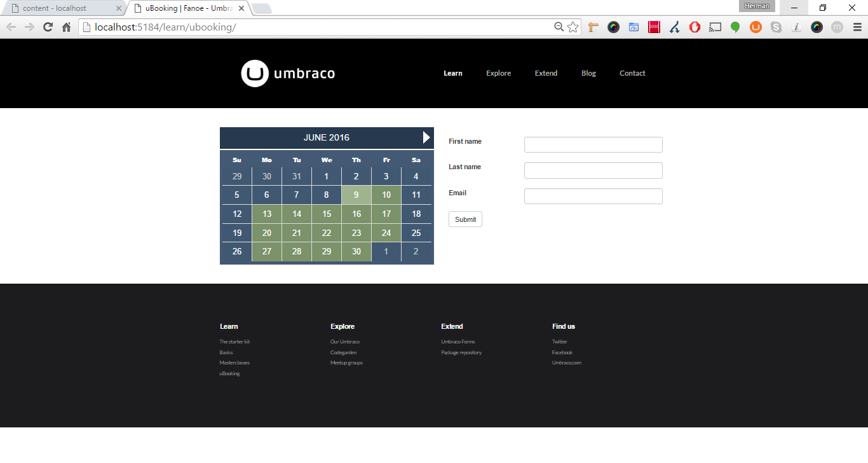
Task: Open the green Hangouts bubble icon
Action: 735,27
